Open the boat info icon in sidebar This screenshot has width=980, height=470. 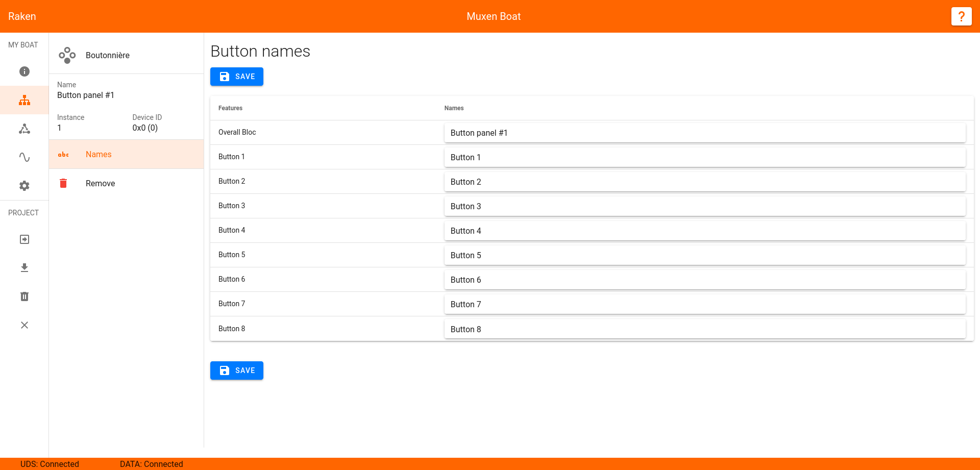24,71
